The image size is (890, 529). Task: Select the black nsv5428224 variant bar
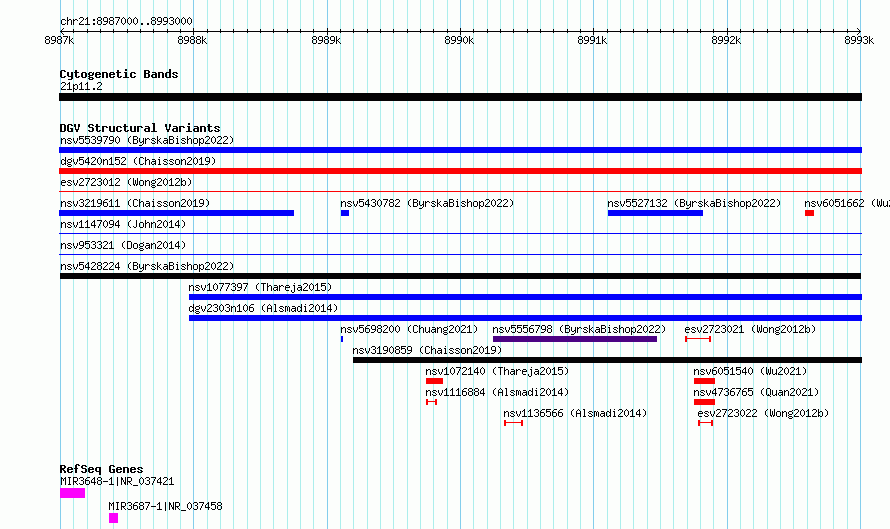pos(460,276)
